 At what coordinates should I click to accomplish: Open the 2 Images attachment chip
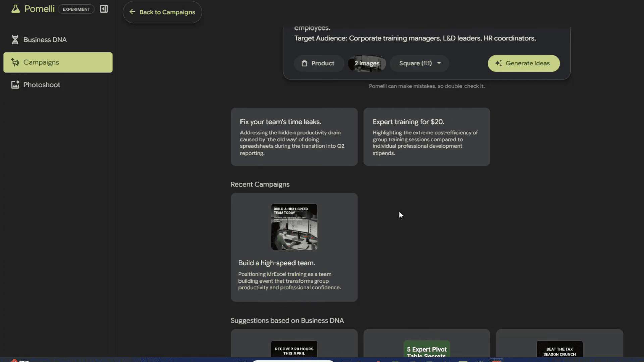click(367, 63)
